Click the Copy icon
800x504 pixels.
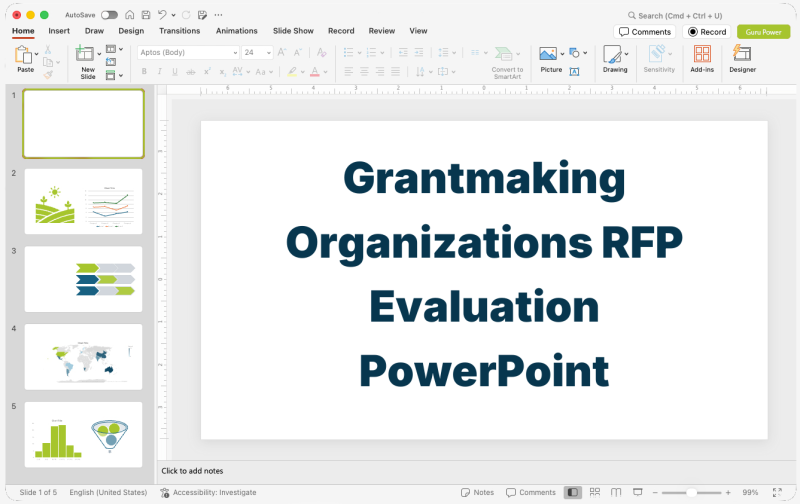coord(48,62)
